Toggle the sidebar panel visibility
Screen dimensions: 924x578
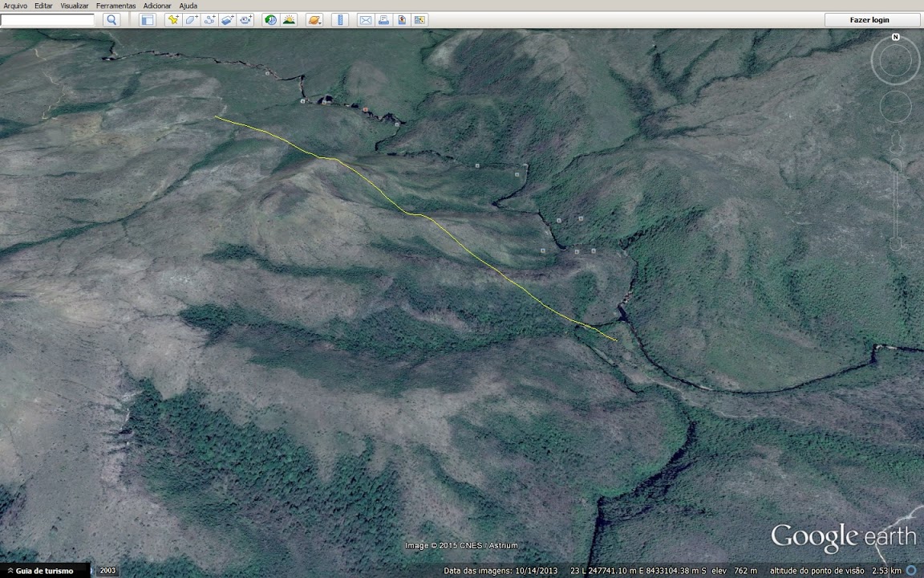pos(148,20)
